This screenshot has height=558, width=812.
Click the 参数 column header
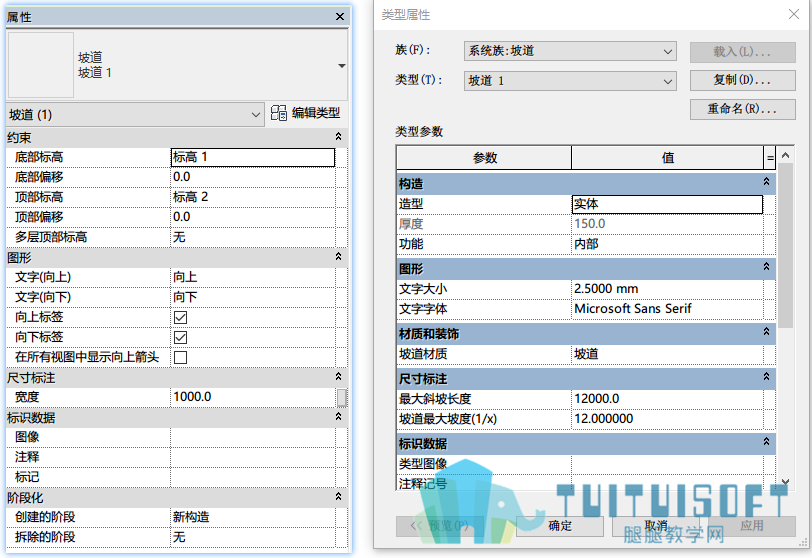pos(484,158)
